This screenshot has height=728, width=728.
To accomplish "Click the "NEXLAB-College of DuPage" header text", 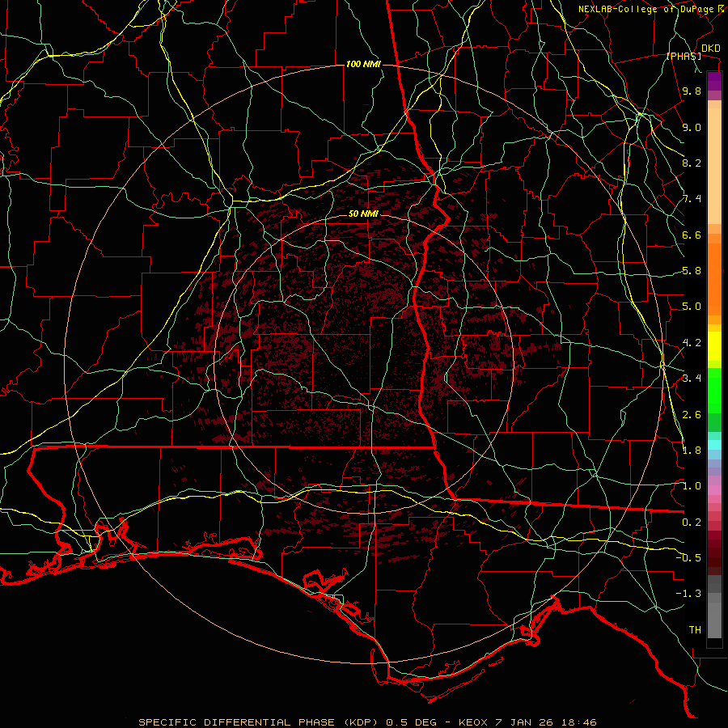I will coord(645,9).
